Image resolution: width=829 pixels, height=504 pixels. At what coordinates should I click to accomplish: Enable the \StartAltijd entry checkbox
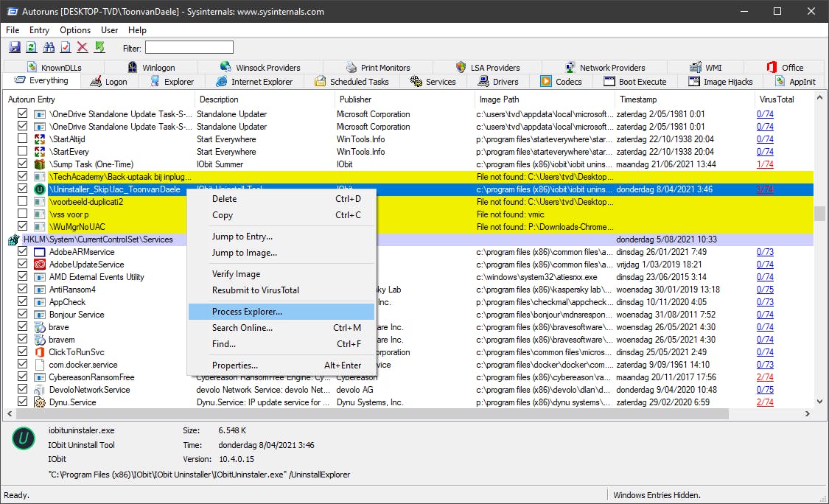(x=22, y=139)
